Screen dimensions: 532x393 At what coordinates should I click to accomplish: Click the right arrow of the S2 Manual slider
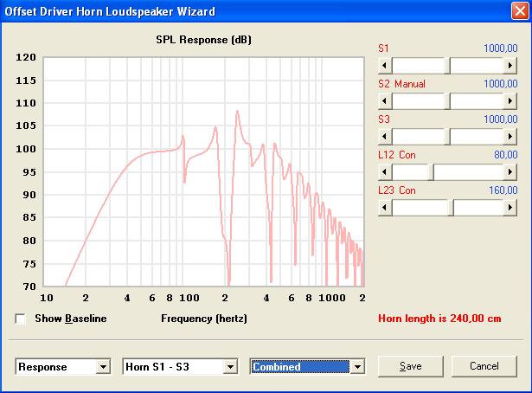tap(510, 101)
